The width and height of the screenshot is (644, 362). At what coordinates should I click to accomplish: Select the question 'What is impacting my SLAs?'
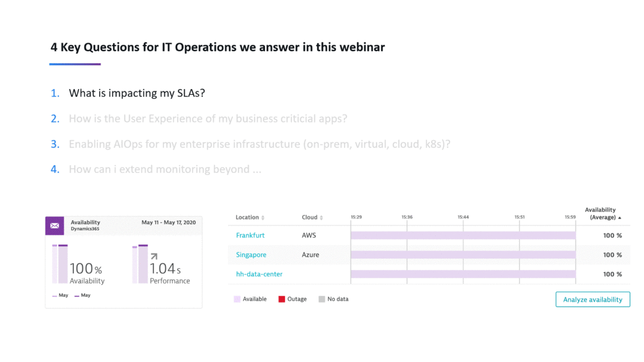[137, 93]
